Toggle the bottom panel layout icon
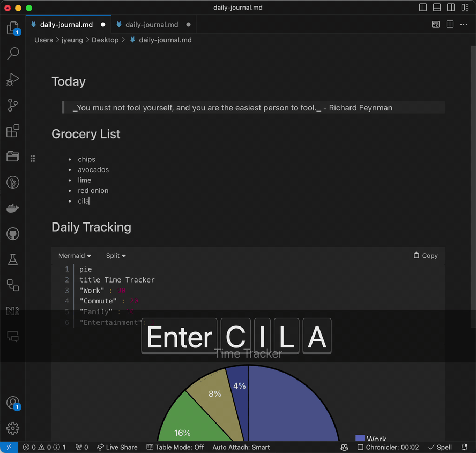This screenshot has width=476, height=453. [x=437, y=8]
